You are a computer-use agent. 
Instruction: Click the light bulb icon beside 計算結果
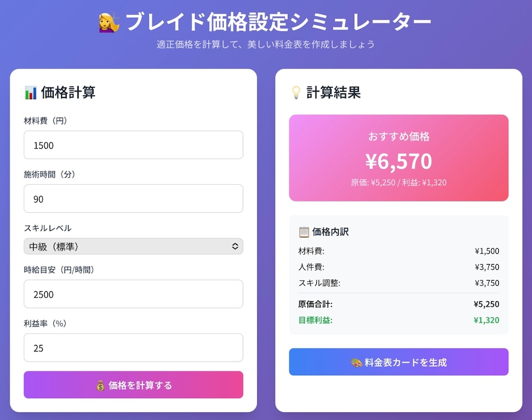click(296, 93)
